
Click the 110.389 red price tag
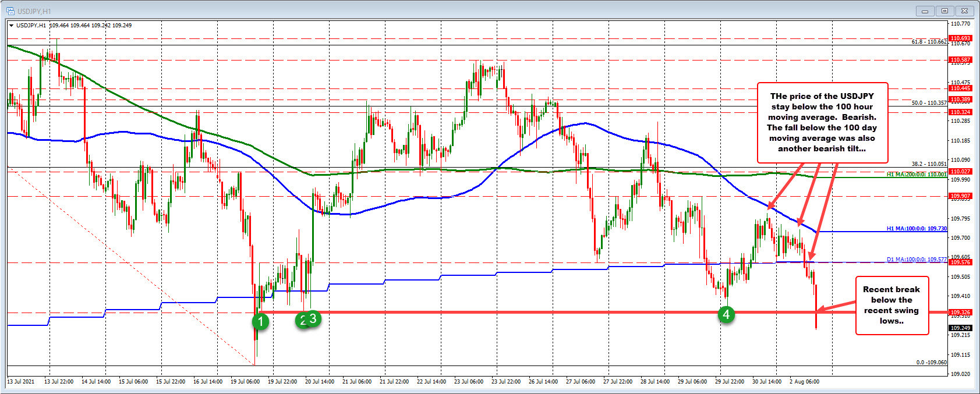[x=960, y=100]
